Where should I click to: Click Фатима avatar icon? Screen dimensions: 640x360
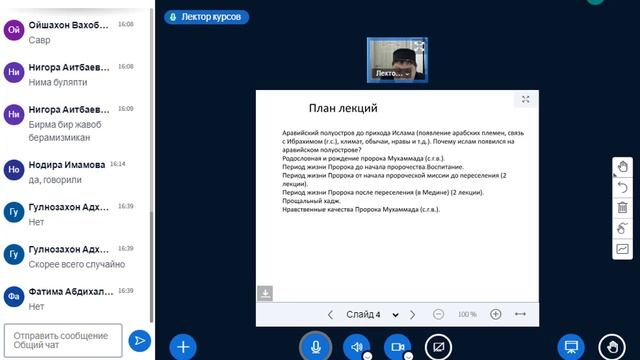tap(14, 296)
